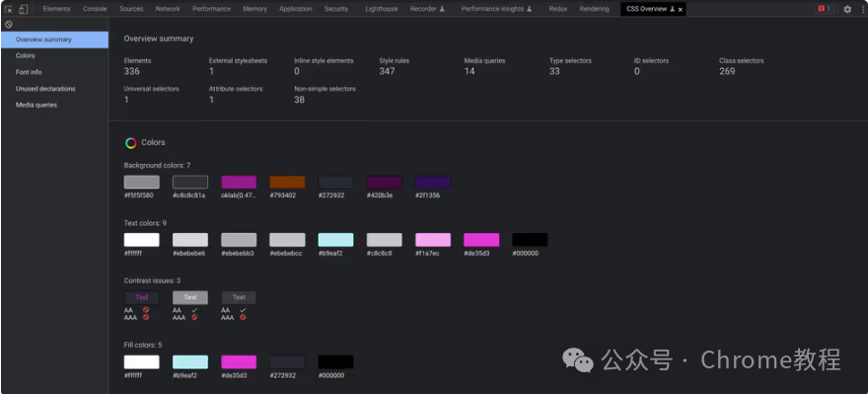The width and height of the screenshot is (868, 394).
Task: Select Overview summary in the sidebar
Action: 54,39
